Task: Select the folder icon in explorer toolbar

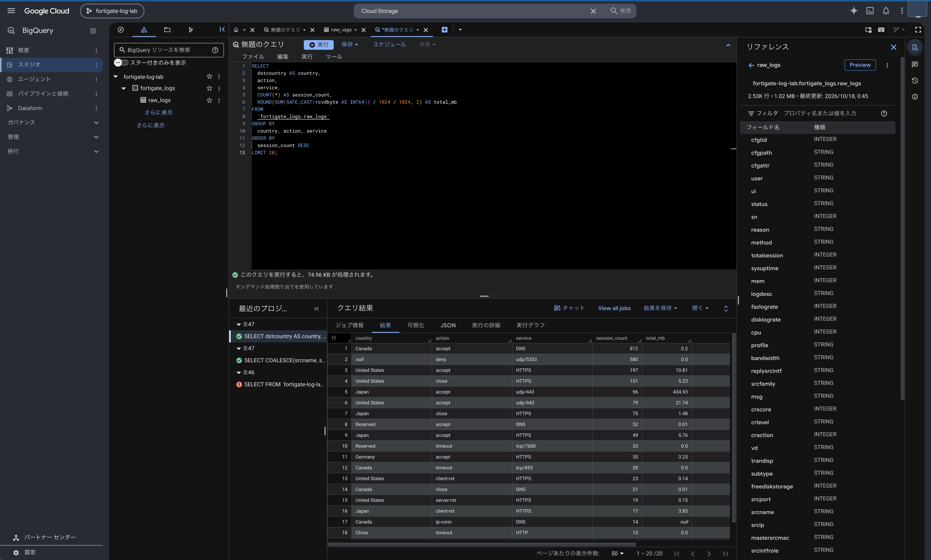Action: pos(167,30)
